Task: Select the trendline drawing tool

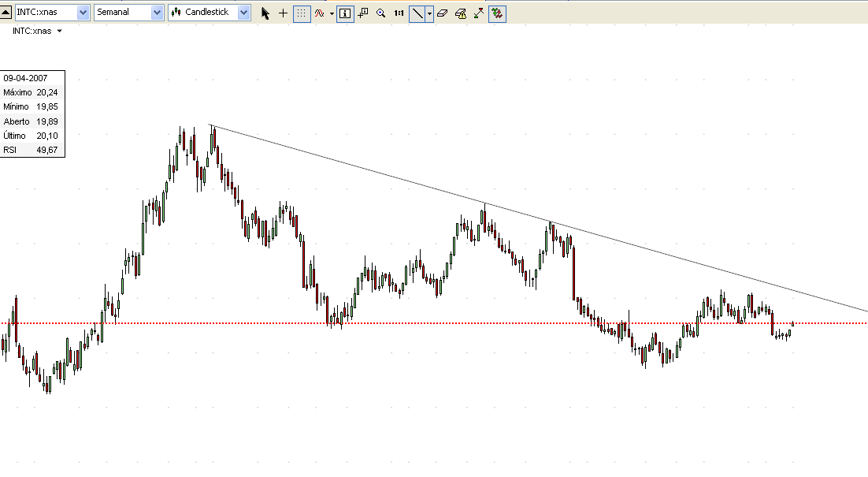Action: pyautogui.click(x=417, y=13)
